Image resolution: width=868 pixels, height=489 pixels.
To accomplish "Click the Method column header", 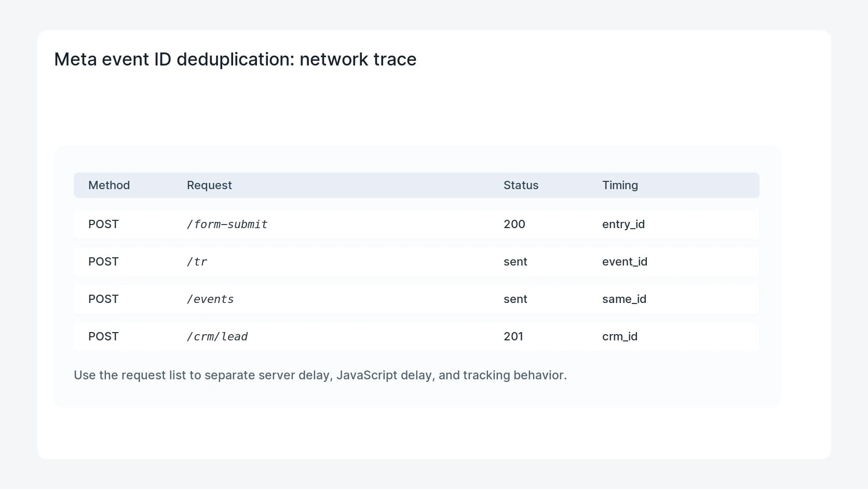I will pos(109,185).
